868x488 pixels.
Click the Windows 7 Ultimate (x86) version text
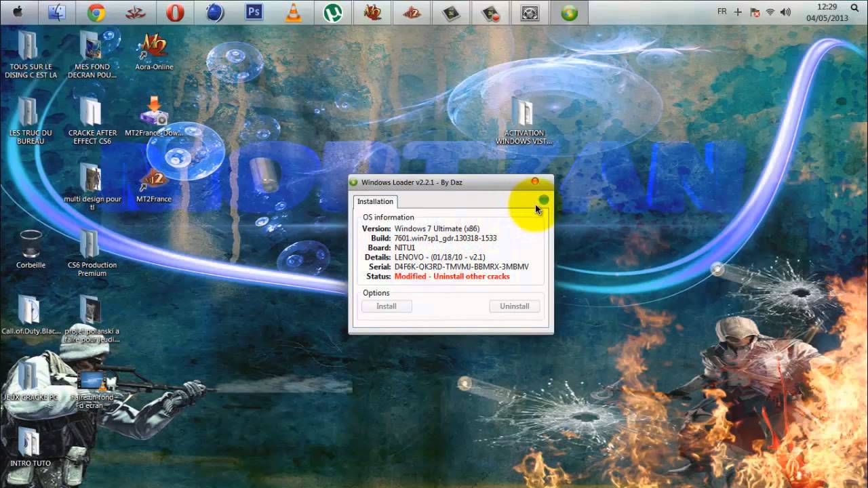437,229
